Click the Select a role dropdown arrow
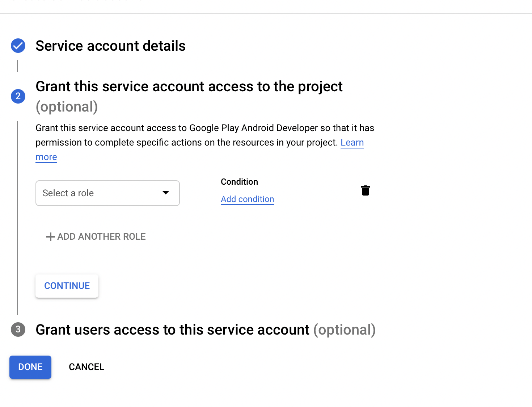Viewport: 532px width, 407px height. pos(166,193)
